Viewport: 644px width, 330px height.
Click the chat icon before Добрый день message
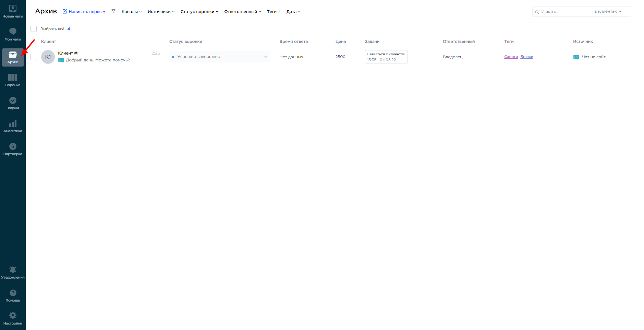pyautogui.click(x=61, y=60)
